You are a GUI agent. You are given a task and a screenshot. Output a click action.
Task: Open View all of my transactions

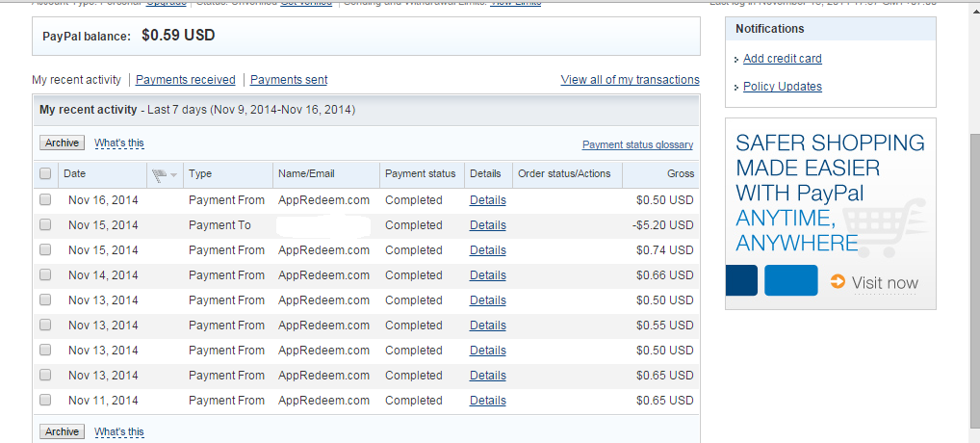coord(630,80)
